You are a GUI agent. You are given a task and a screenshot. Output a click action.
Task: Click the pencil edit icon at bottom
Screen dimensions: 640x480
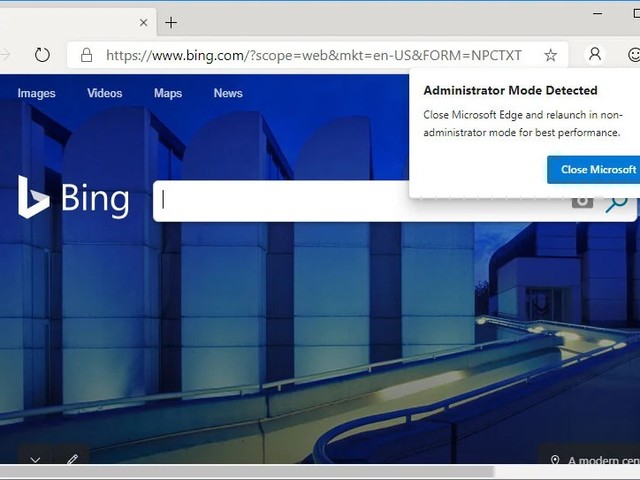click(72, 459)
